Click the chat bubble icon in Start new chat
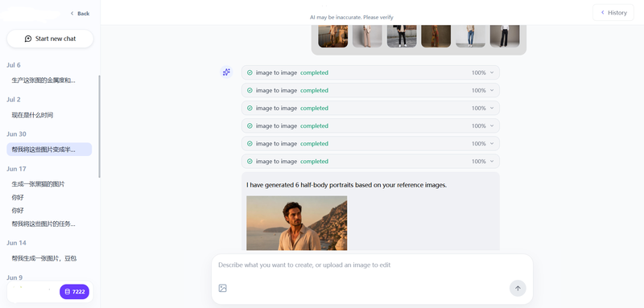The image size is (644, 308). [28, 39]
